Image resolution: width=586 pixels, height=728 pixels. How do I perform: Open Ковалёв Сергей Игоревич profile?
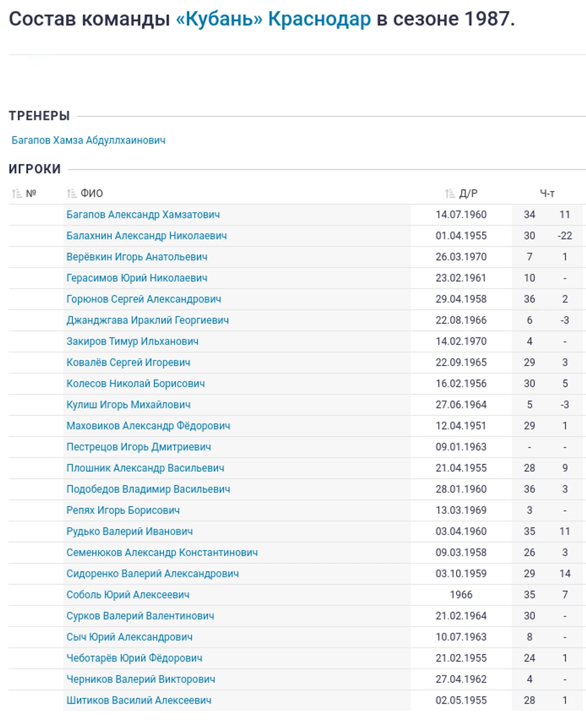(x=128, y=362)
